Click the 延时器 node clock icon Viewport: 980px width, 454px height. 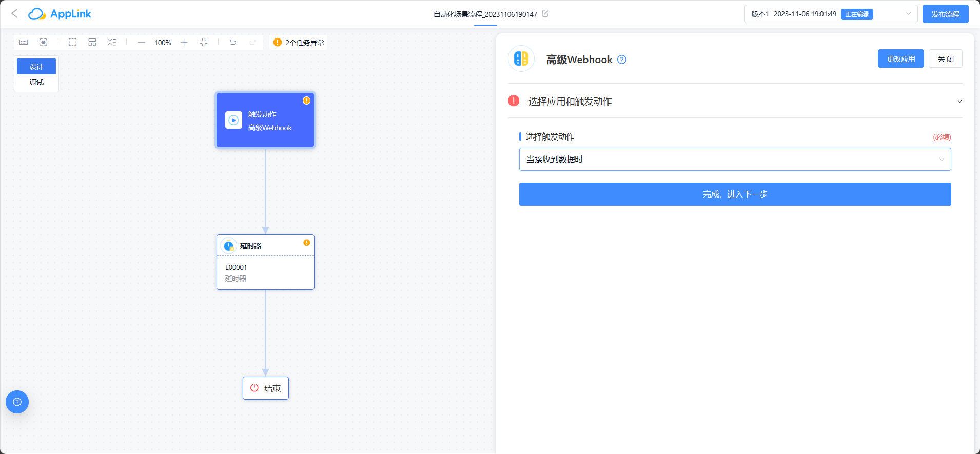229,246
